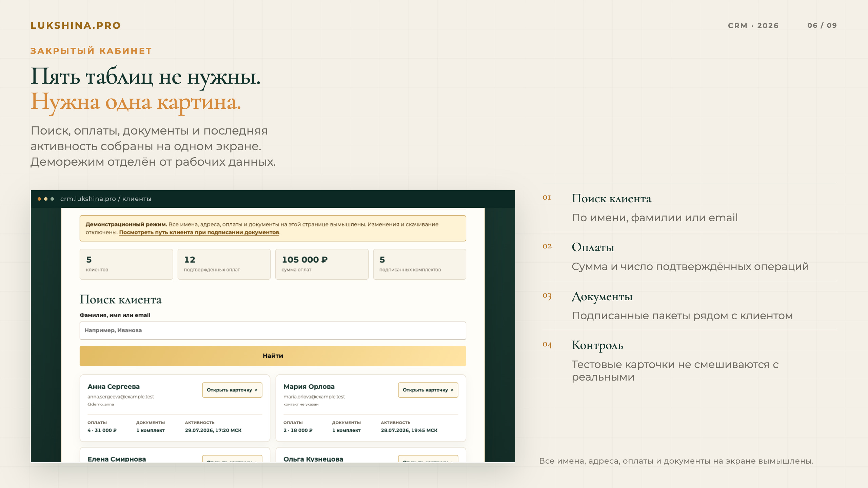Click the orange headline Нужна одна картина.
The image size is (868, 488).
[x=136, y=102]
